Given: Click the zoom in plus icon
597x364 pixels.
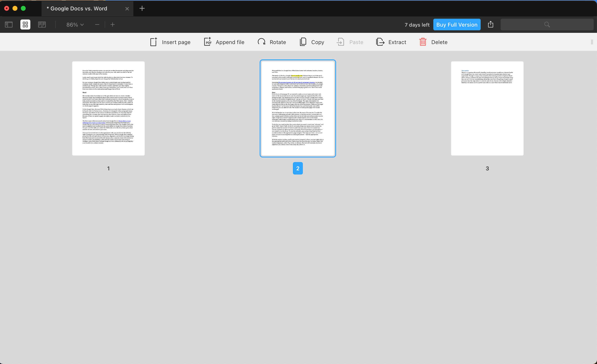Looking at the screenshot, I should 113,25.
